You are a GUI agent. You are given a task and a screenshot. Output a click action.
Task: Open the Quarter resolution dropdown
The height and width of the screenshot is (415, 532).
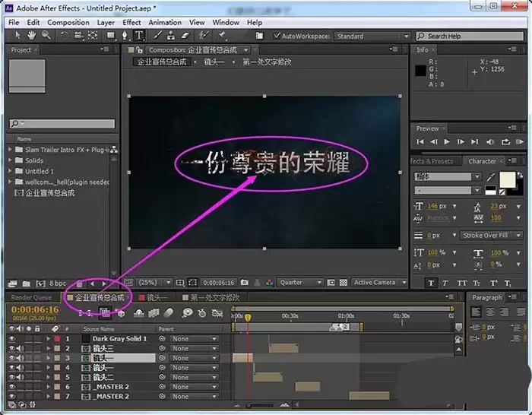point(300,282)
